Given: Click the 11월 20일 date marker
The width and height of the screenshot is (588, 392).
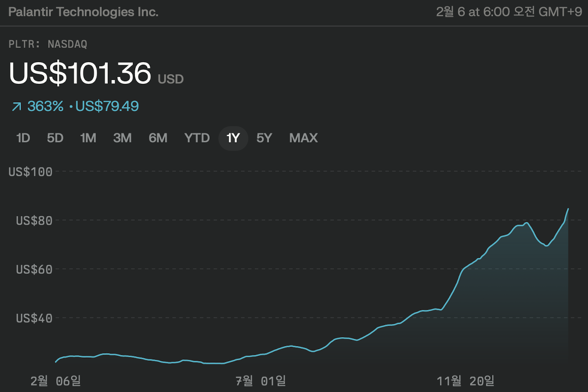Looking at the screenshot, I should [465, 381].
